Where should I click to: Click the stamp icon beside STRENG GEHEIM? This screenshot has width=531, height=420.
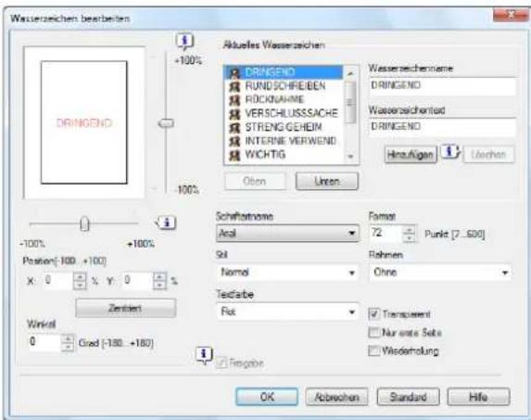pyautogui.click(x=234, y=128)
